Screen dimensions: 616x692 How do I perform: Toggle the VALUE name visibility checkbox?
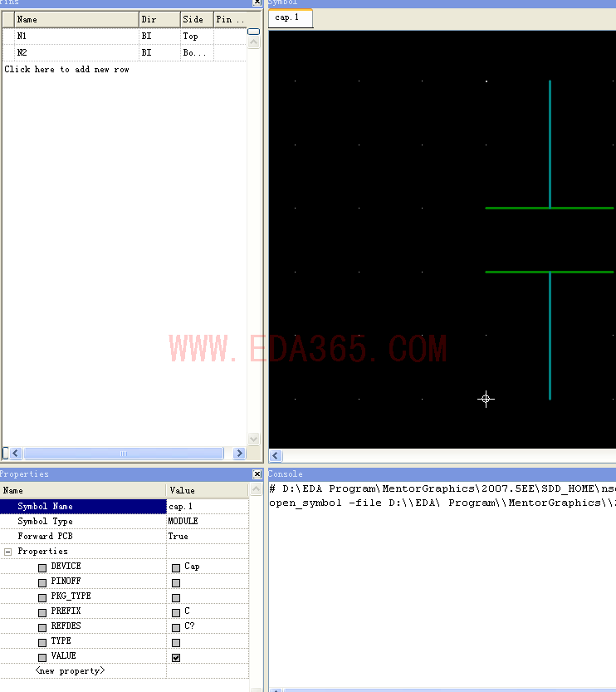42,658
